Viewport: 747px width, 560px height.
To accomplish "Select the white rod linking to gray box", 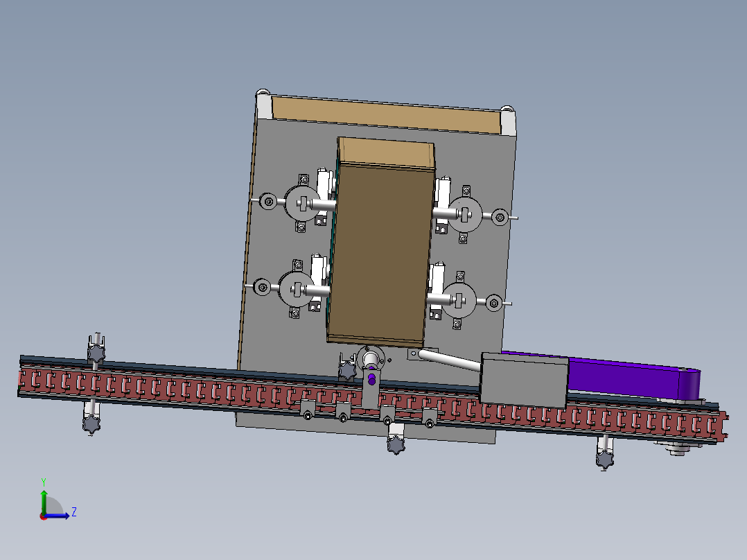I will pos(449,360).
